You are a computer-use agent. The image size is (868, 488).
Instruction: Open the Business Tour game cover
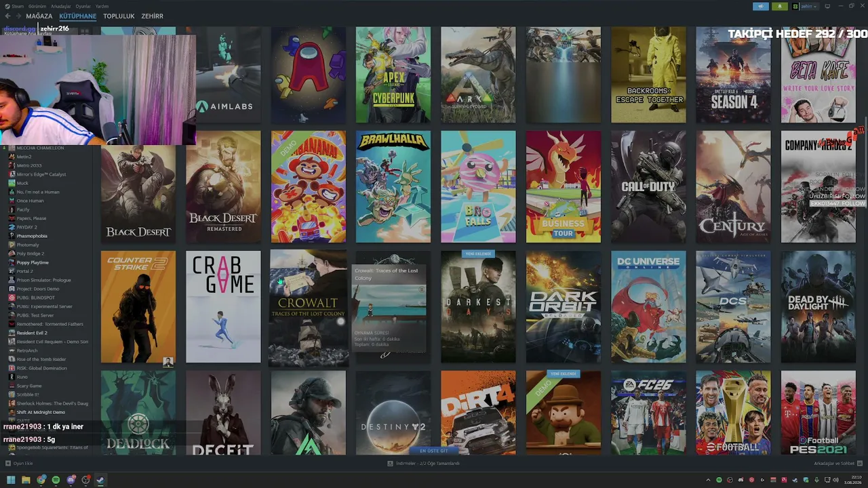[x=564, y=187]
